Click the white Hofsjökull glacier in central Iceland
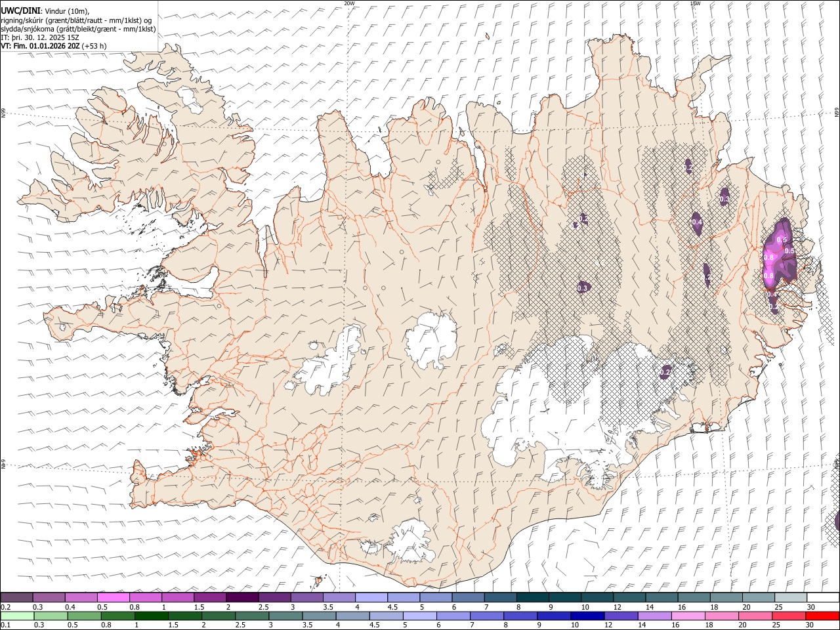Screen dimensions: 840x630 431,340
